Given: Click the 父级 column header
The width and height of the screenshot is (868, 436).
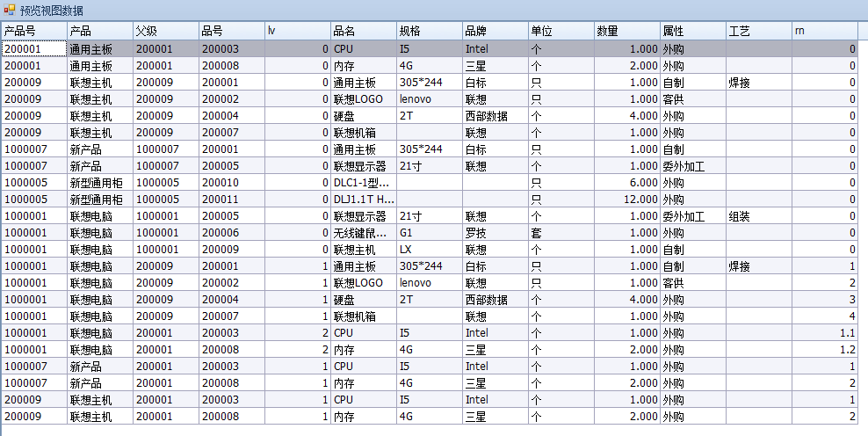Looking at the screenshot, I should pos(166,31).
